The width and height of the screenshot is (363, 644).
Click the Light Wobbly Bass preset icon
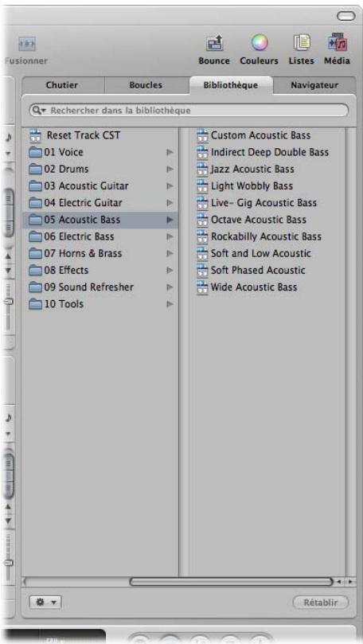(202, 186)
